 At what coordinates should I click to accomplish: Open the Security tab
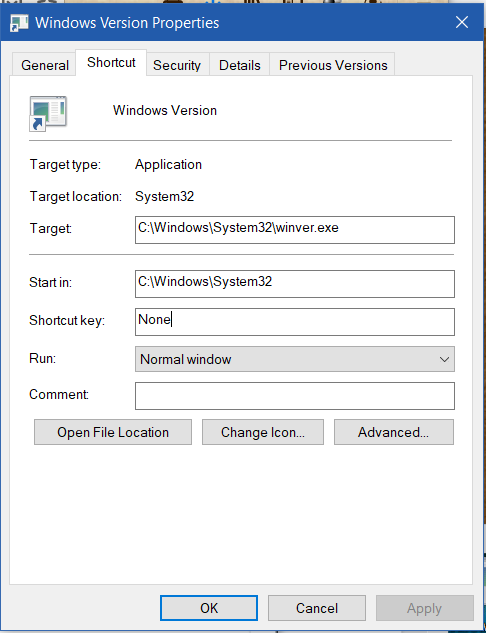pyautogui.click(x=177, y=65)
